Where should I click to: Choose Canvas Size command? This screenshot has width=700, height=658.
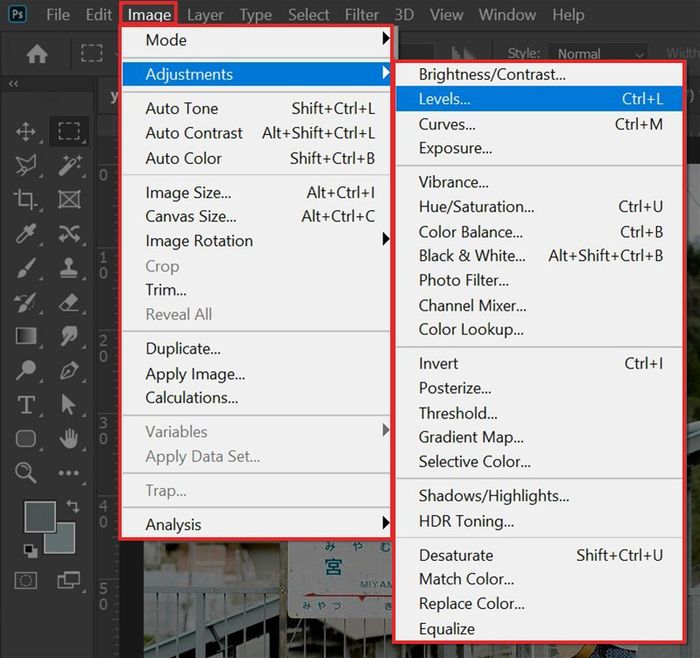click(x=257, y=216)
